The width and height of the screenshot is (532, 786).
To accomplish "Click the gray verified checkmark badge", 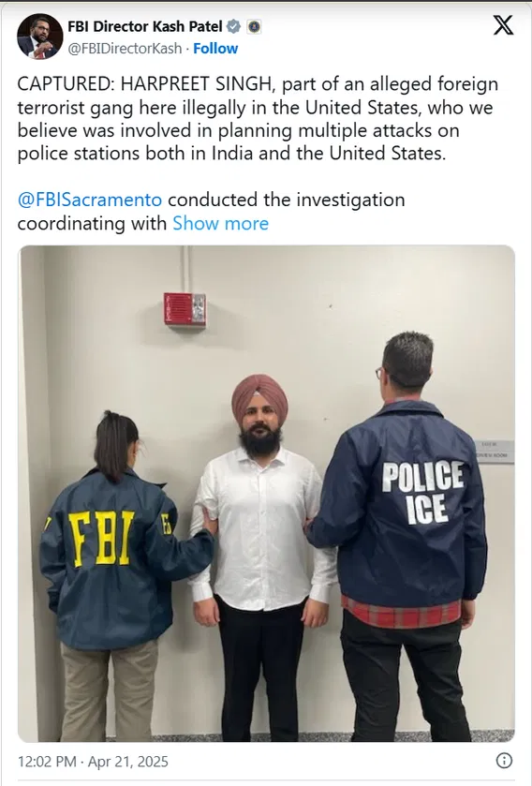I will point(233,26).
